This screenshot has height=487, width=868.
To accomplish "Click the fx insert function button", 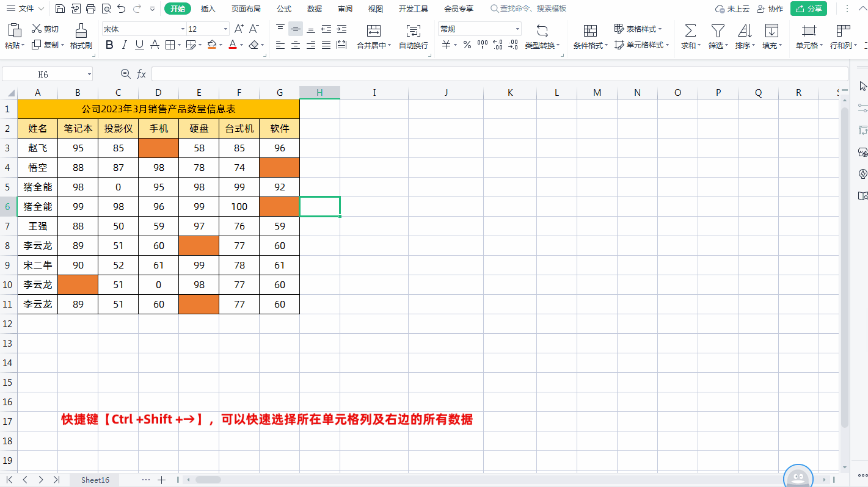I will 141,74.
